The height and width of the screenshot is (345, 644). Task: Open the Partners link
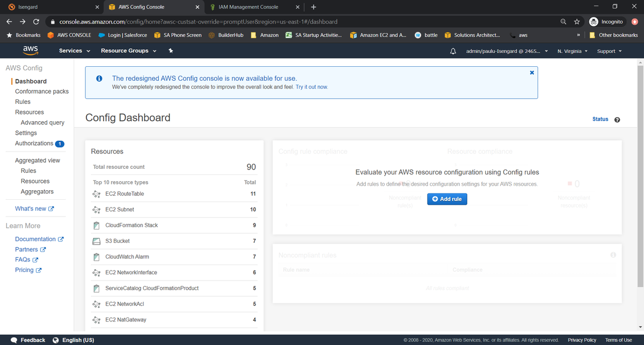tap(30, 249)
